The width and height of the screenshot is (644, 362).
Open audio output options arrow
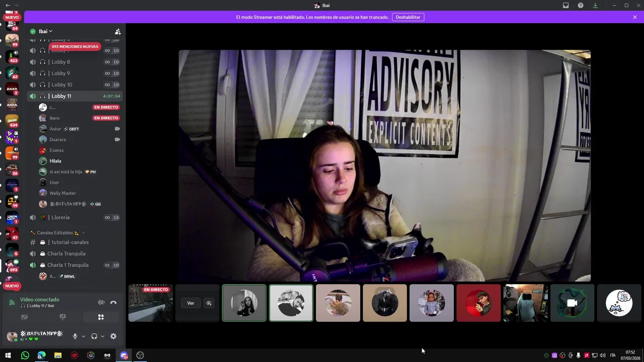102,336
